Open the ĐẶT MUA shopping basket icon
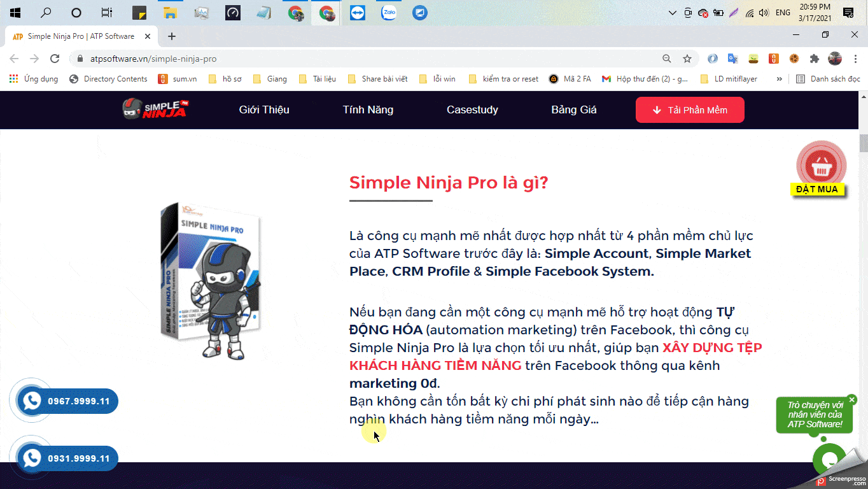868x489 pixels. 820,164
